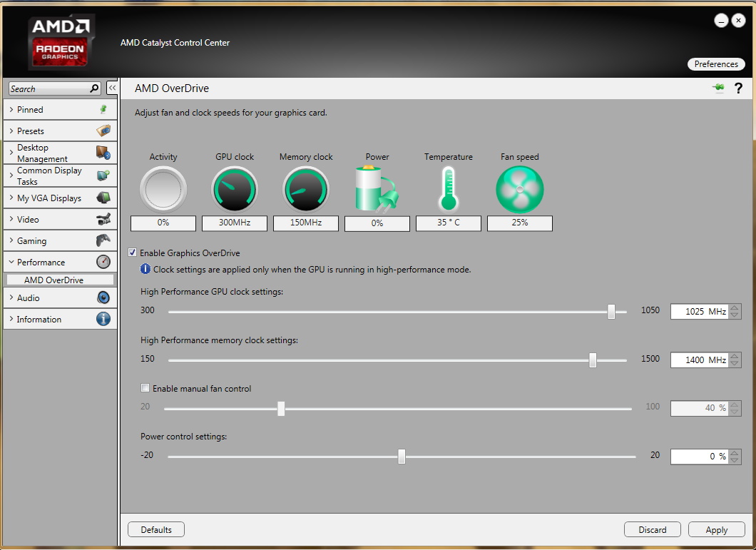The image size is (756, 550).
Task: Enable manual fan control checkbox
Action: [145, 389]
